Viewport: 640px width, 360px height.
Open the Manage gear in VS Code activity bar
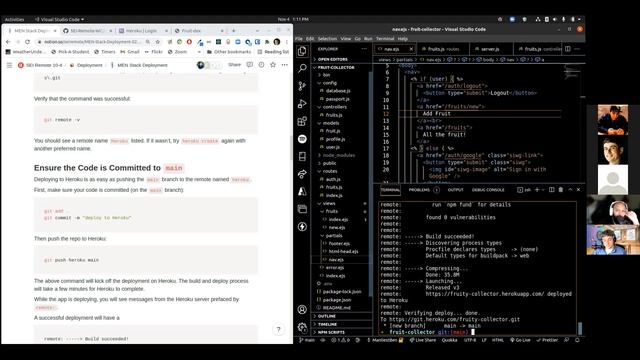point(302,327)
